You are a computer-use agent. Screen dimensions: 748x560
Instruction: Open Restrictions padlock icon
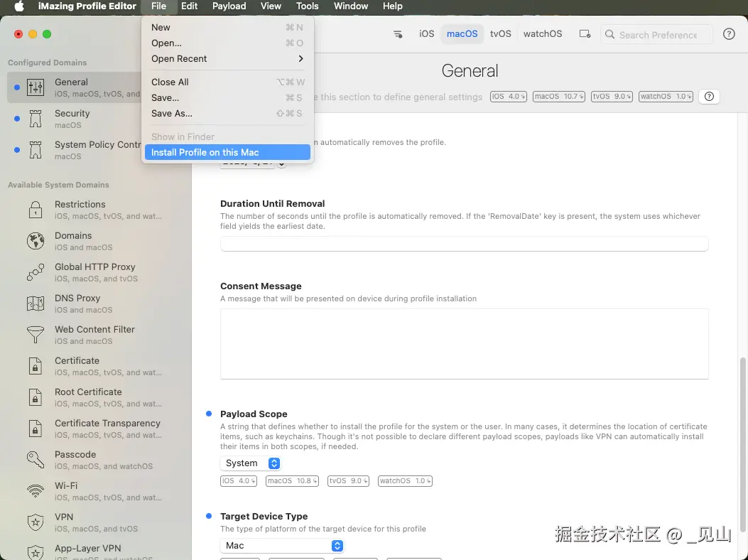coord(36,209)
